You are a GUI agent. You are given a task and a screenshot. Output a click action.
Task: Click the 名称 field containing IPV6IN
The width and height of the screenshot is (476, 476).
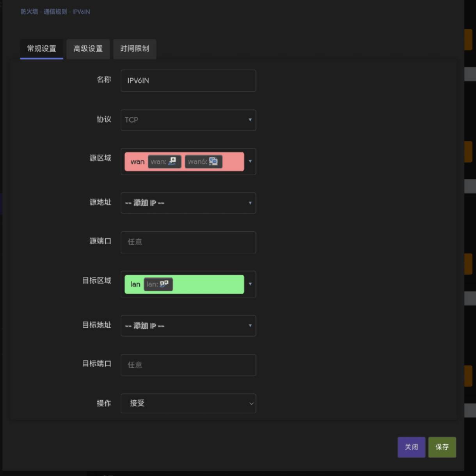188,81
